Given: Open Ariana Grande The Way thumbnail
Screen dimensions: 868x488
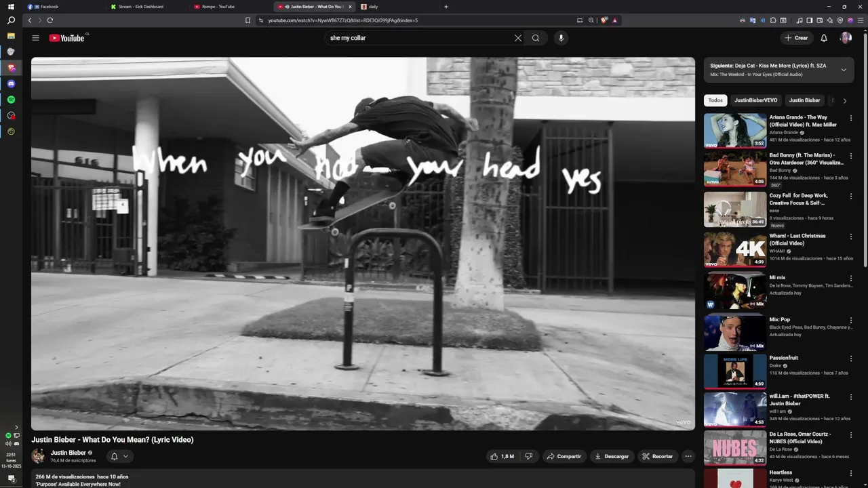Looking at the screenshot, I should pos(735,130).
